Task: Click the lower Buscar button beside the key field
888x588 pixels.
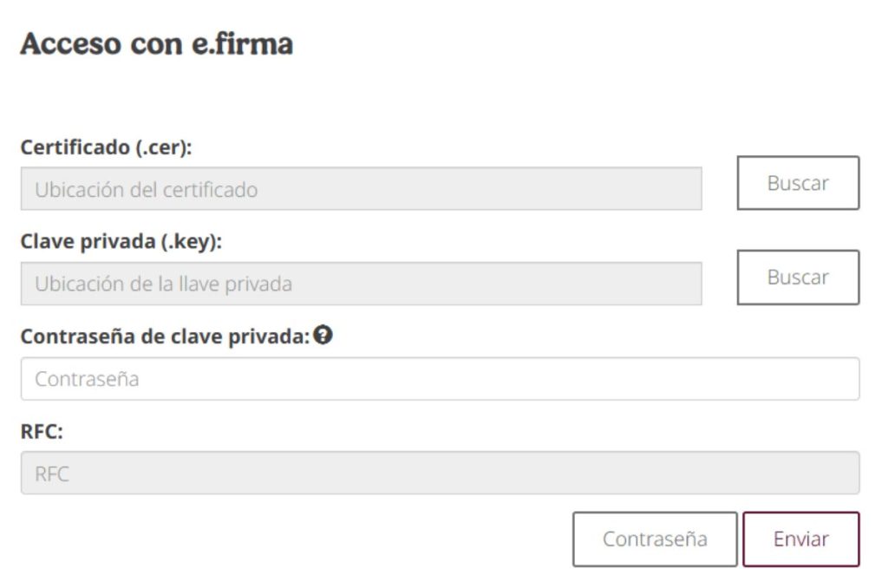Action: pos(797,278)
